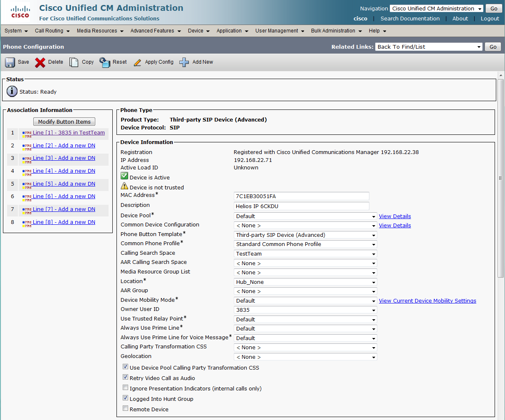Click the Save disk icon
505x420 pixels.
10,62
